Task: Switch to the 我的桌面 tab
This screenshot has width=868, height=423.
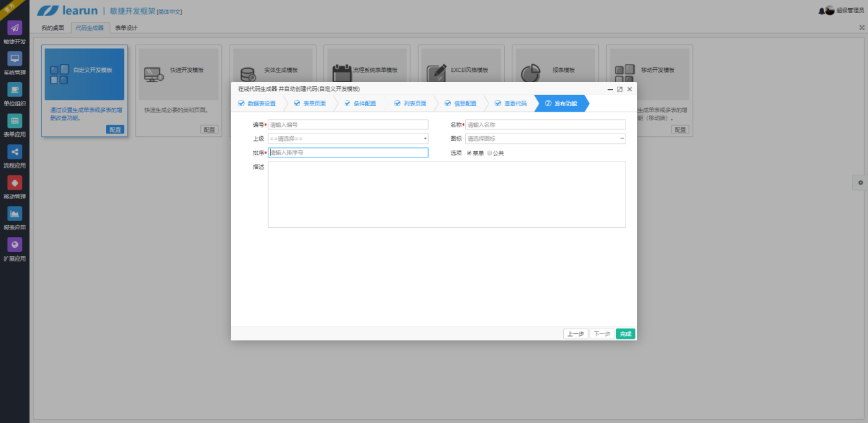Action: click(x=53, y=28)
